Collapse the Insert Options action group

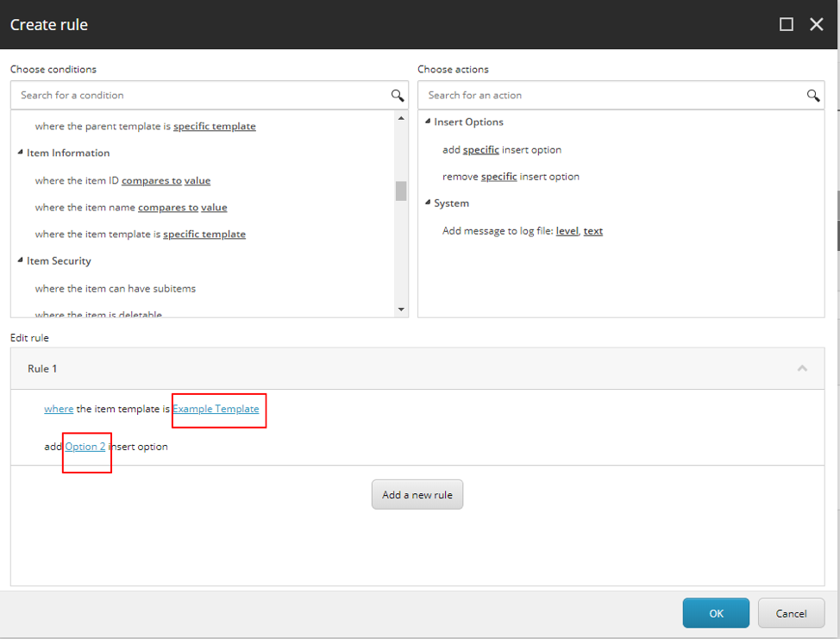(x=429, y=122)
